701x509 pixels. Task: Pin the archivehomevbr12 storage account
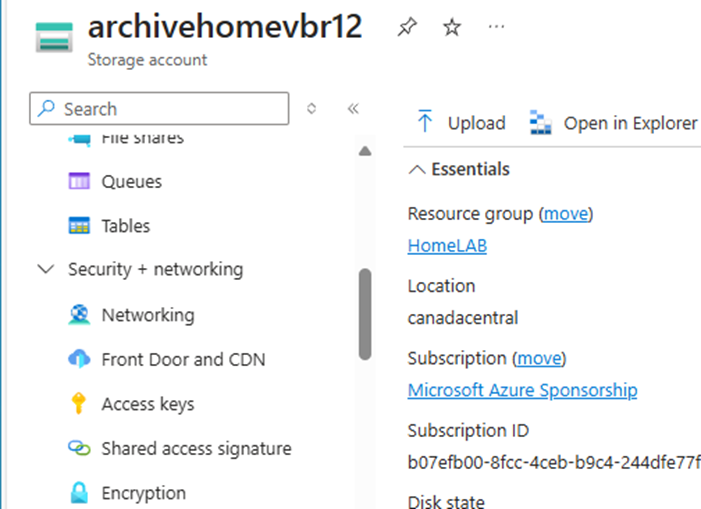coord(407,27)
